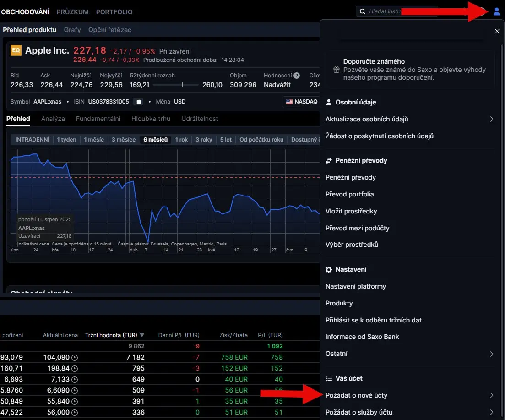Screen dimensions: 505x420
Task: Open Nastavení platformy
Action: click(x=356, y=286)
